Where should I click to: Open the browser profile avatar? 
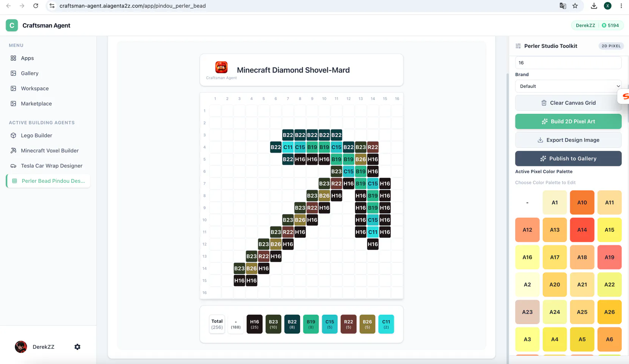[x=607, y=6]
